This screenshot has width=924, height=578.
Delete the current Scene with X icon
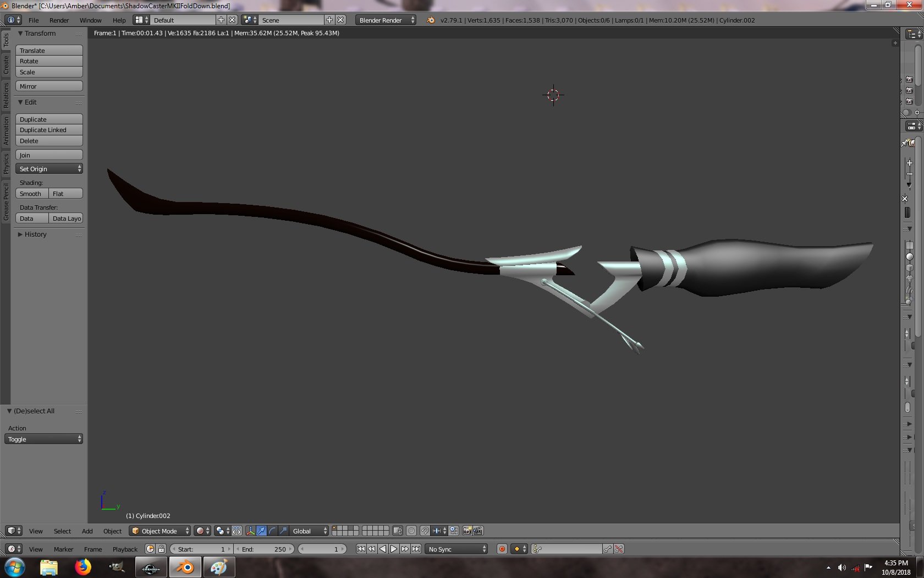click(341, 20)
